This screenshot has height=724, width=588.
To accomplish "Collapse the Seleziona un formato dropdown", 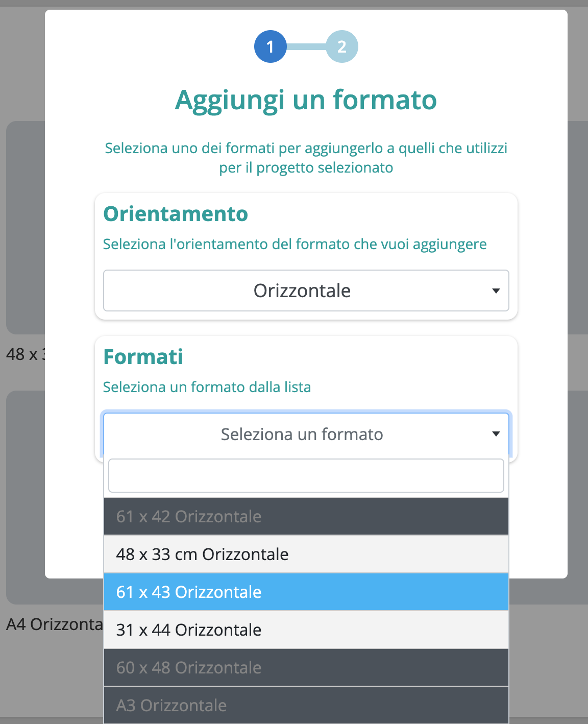I will 302,434.
